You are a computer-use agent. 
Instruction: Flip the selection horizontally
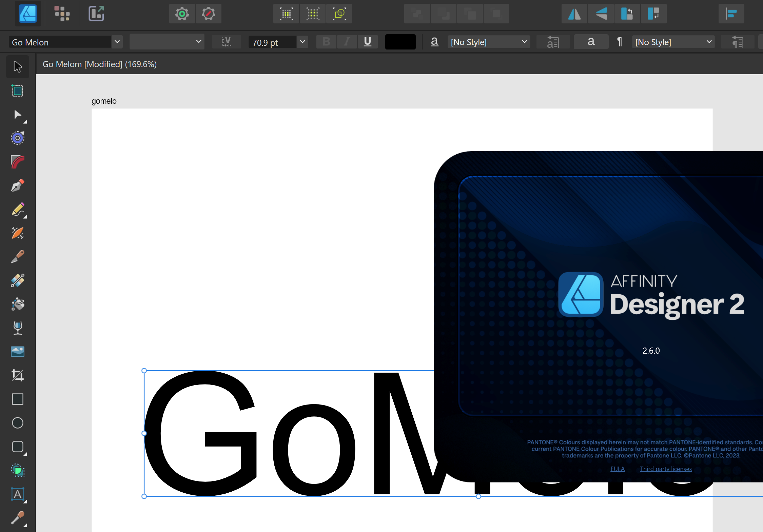coord(574,14)
